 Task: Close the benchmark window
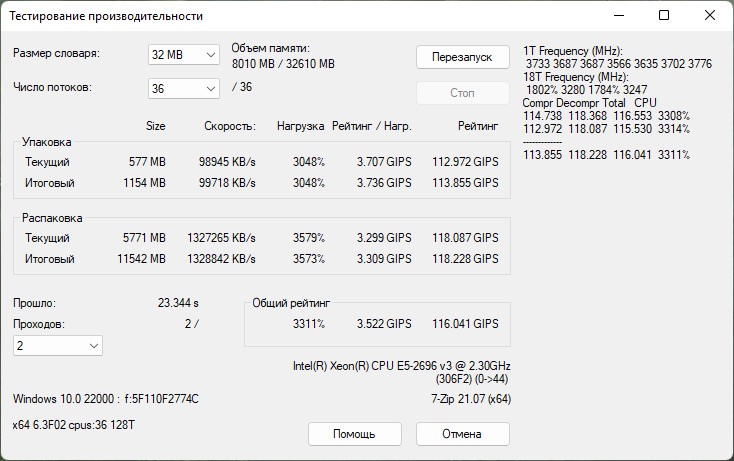coord(710,16)
